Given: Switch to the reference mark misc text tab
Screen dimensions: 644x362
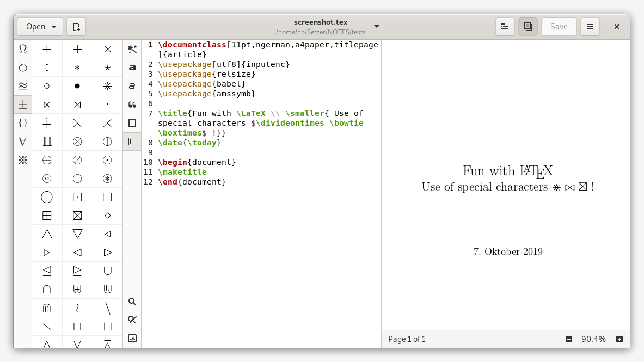Looking at the screenshot, I should [23, 160].
